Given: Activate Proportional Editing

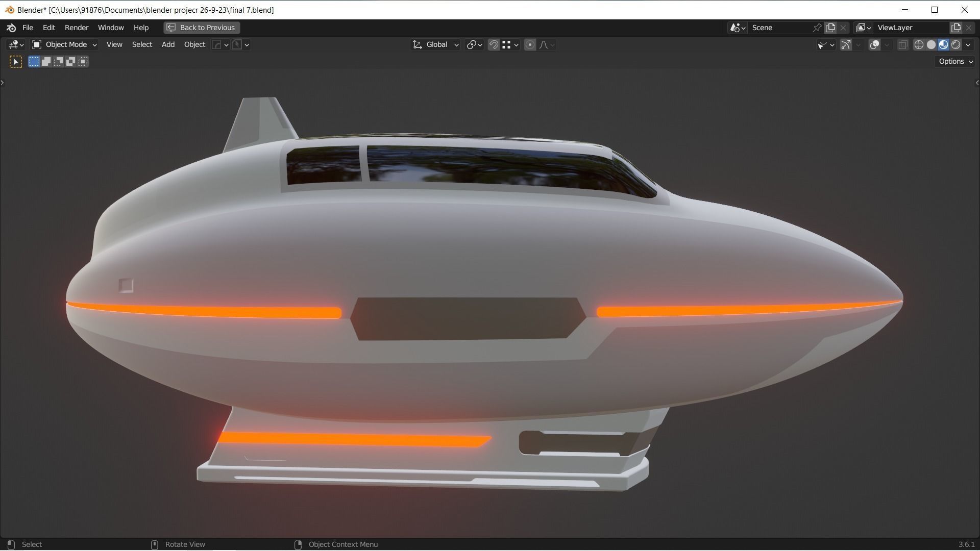Looking at the screenshot, I should (x=530, y=44).
